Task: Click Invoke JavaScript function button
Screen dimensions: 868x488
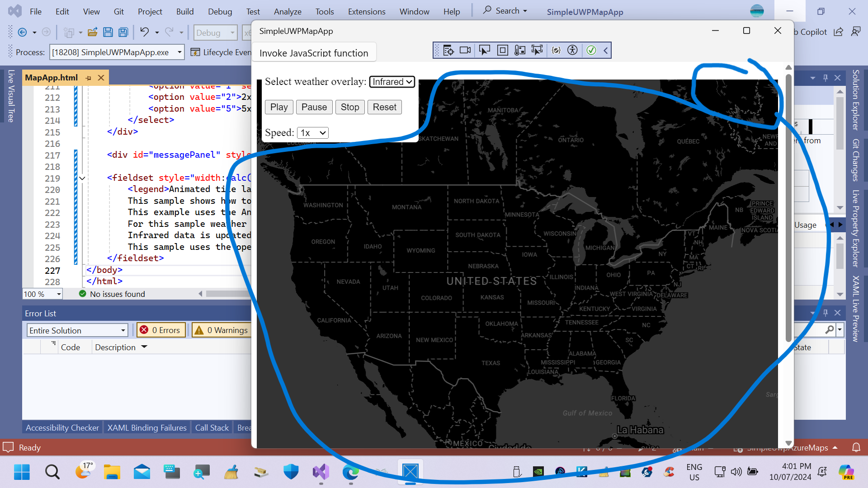Action: [314, 53]
